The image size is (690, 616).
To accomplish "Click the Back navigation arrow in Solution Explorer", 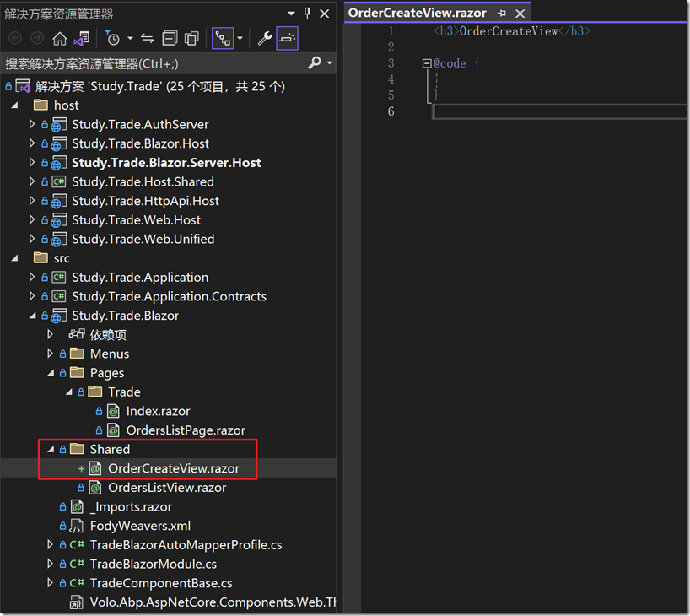I will pyautogui.click(x=15, y=39).
